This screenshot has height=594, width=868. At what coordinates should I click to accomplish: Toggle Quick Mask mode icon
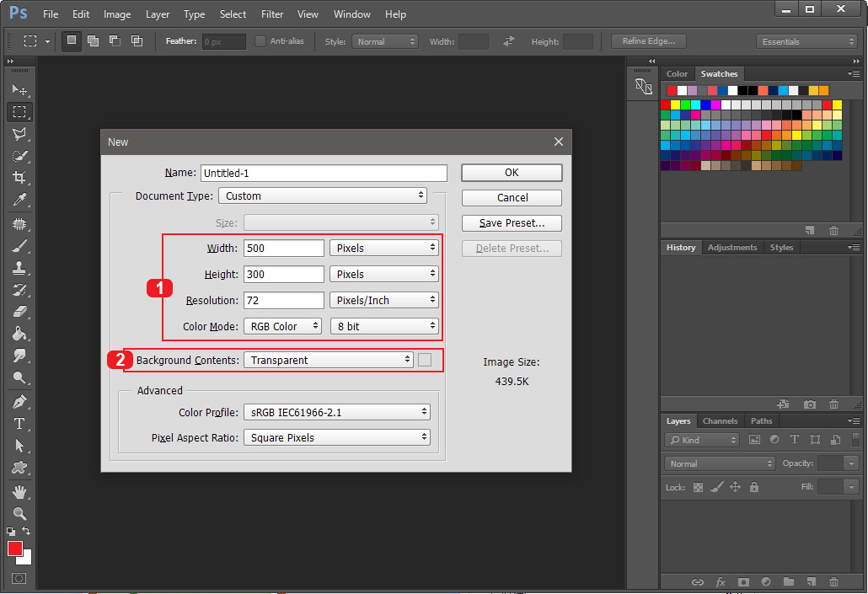point(19,579)
